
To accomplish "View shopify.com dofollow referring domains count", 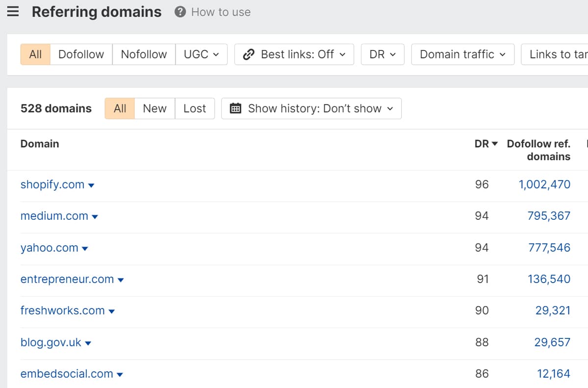I will [x=544, y=185].
